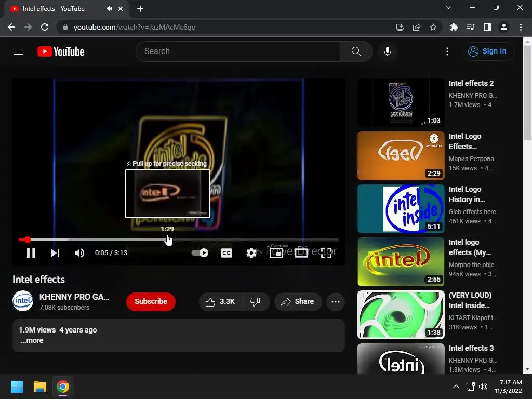Click Chrome icon in taskbar
This screenshot has height=399, width=532.
(63, 387)
